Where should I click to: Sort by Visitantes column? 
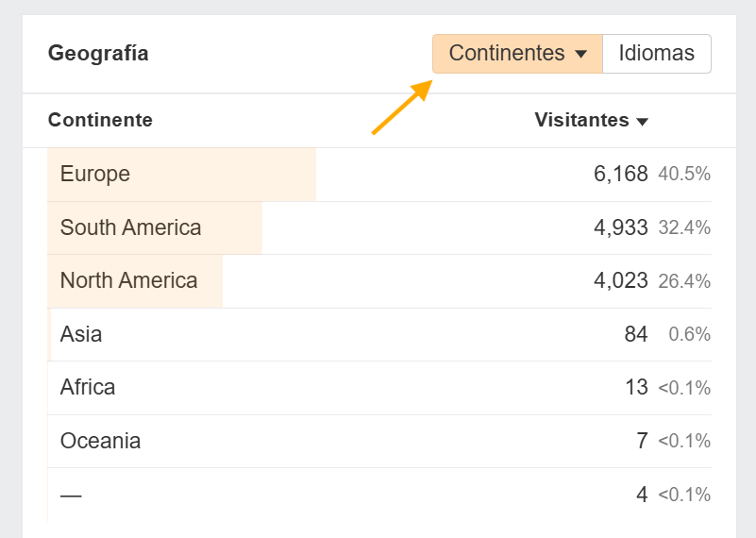coord(581,120)
